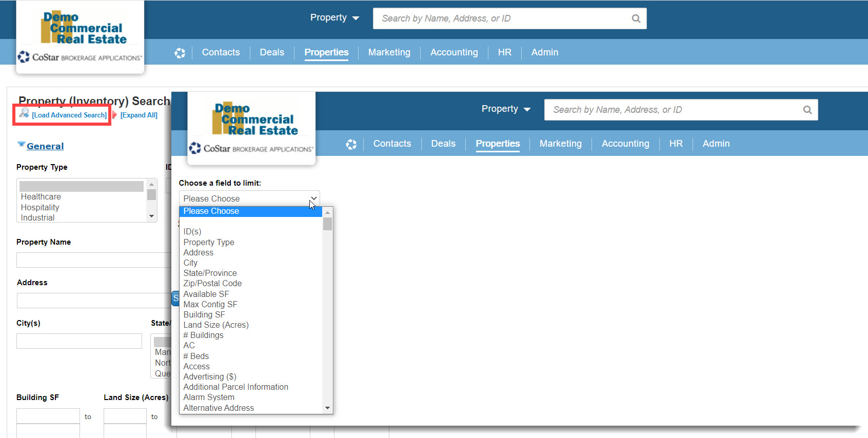
Task: Select the highlighted Please Choose option in the list
Action: pos(251,211)
